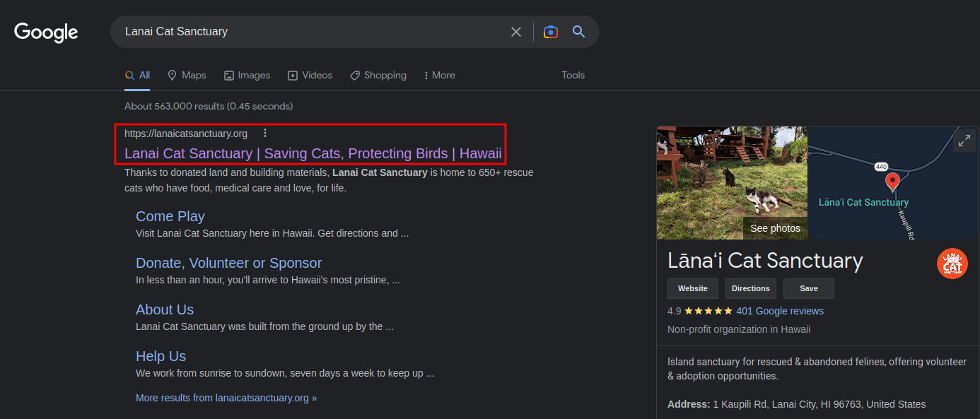Click the https://lanaicatsanctuary.org URL text
Viewport: 980px width, 419px height.
(186, 134)
